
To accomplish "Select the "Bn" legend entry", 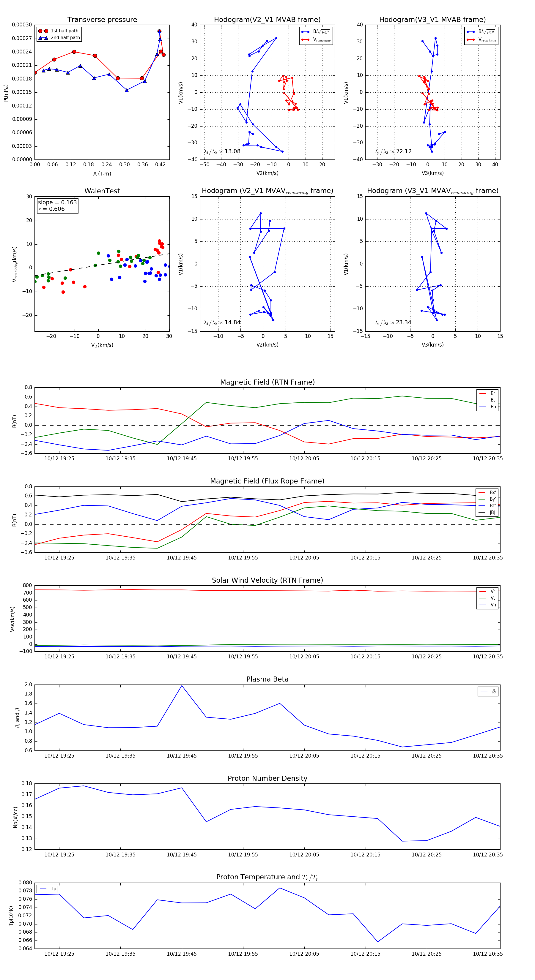I will (488, 407).
